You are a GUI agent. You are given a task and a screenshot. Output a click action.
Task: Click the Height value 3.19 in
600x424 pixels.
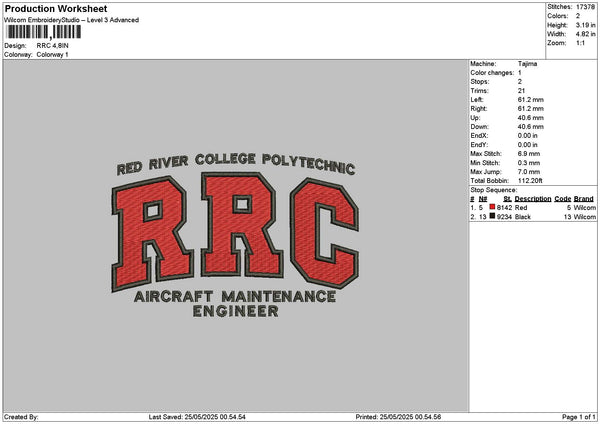click(x=585, y=25)
